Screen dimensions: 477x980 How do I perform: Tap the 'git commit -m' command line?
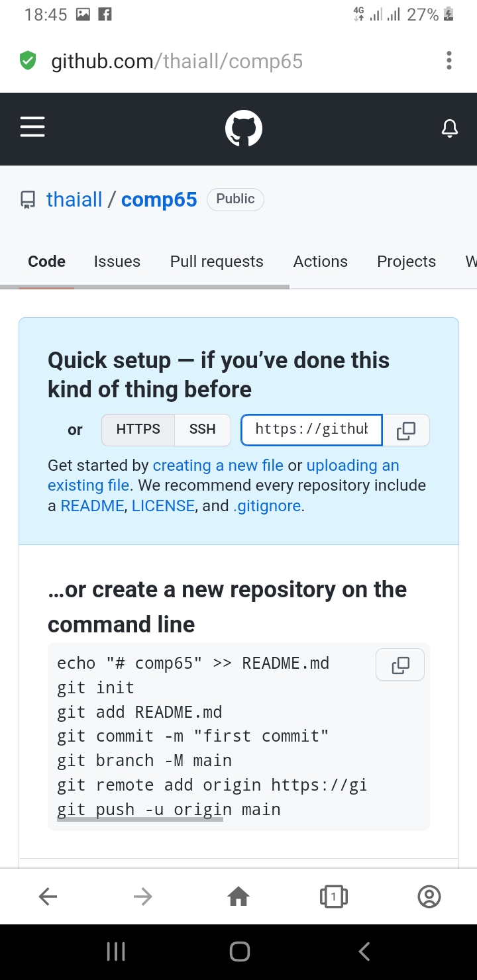(x=193, y=736)
